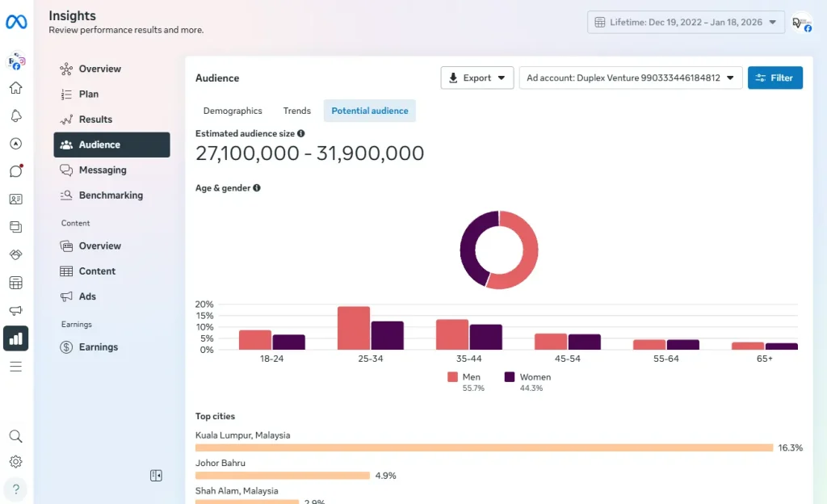This screenshot has height=504, width=827.
Task: Switch to the Demographics tab
Action: (232, 111)
